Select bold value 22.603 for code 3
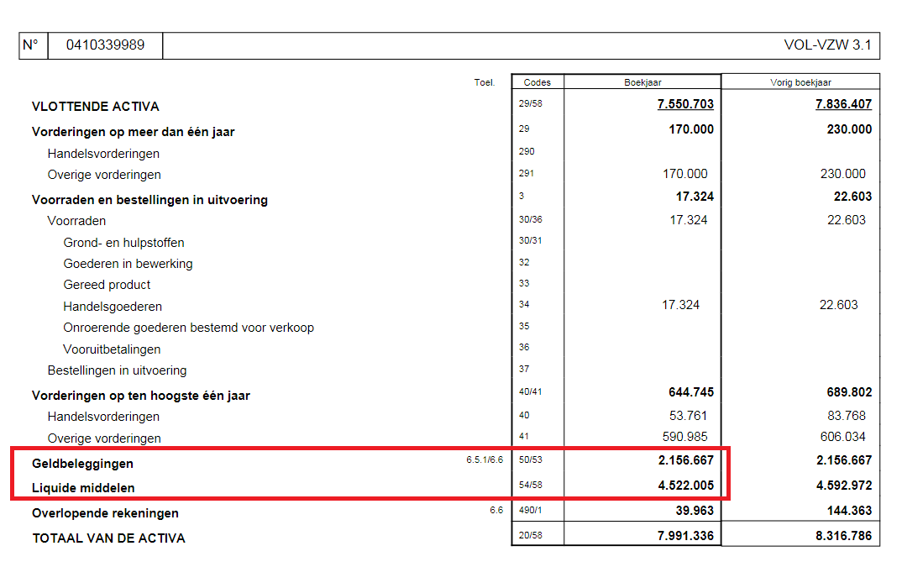Image resolution: width=902 pixels, height=588 pixels. (x=852, y=197)
